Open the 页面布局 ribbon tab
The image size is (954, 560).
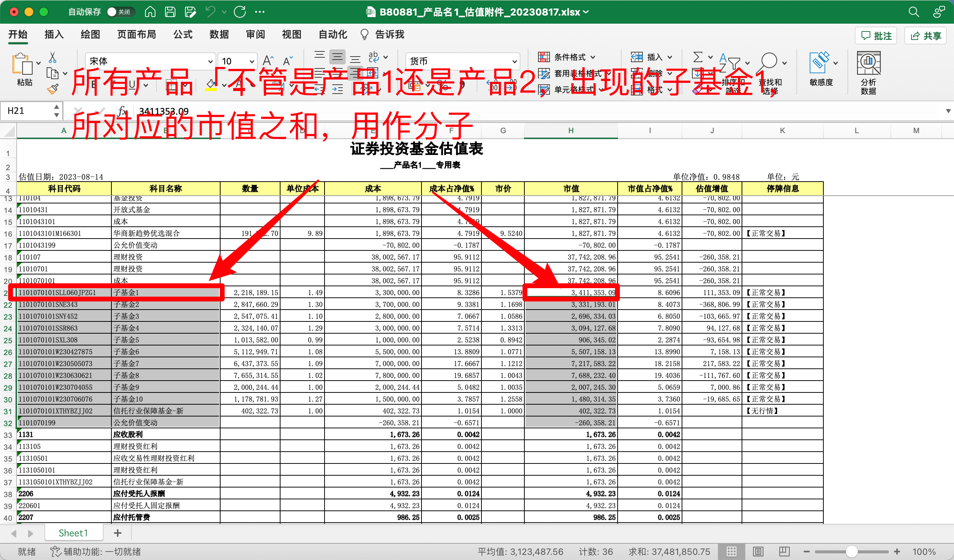(136, 34)
